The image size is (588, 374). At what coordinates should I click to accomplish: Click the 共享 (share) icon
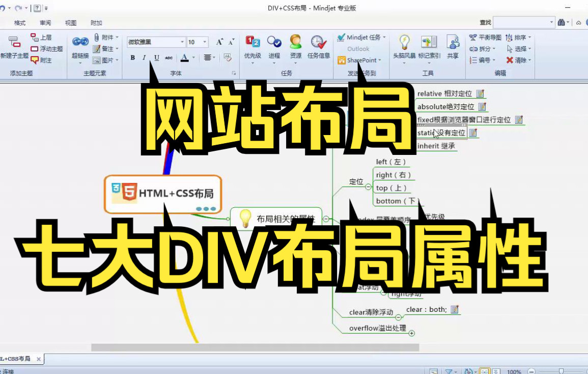click(452, 46)
